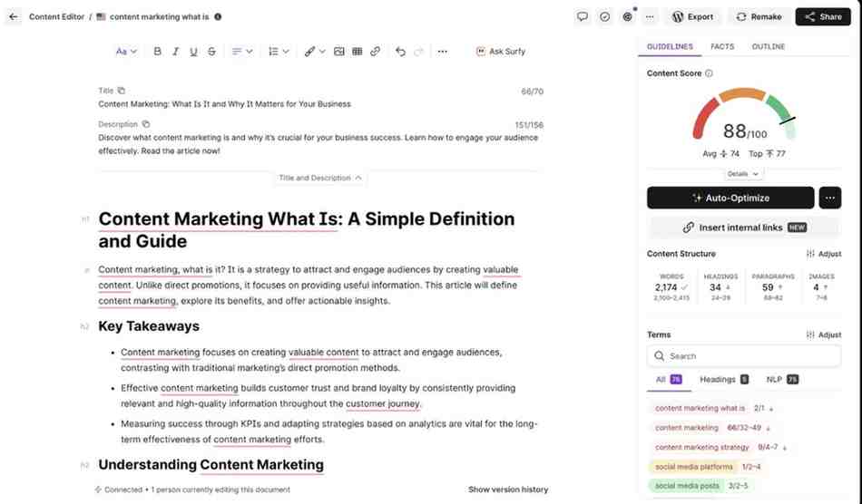Open more formatting options in the toolbar

(443, 51)
